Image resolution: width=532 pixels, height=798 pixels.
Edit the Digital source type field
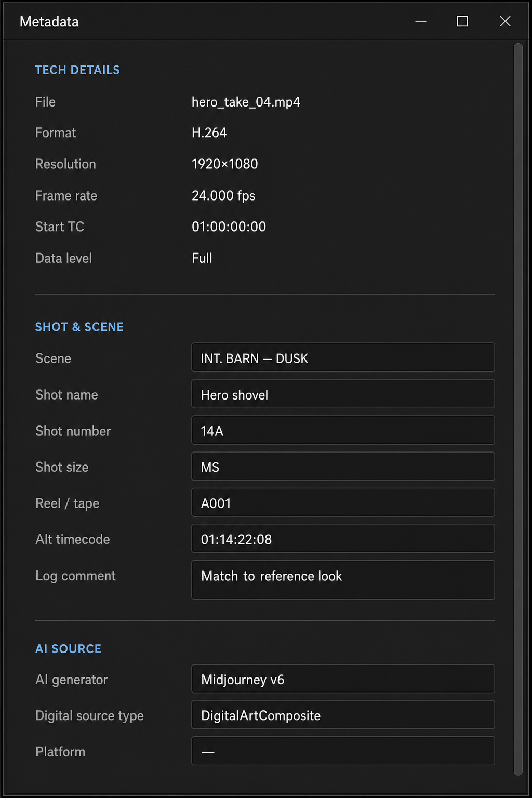[343, 715]
